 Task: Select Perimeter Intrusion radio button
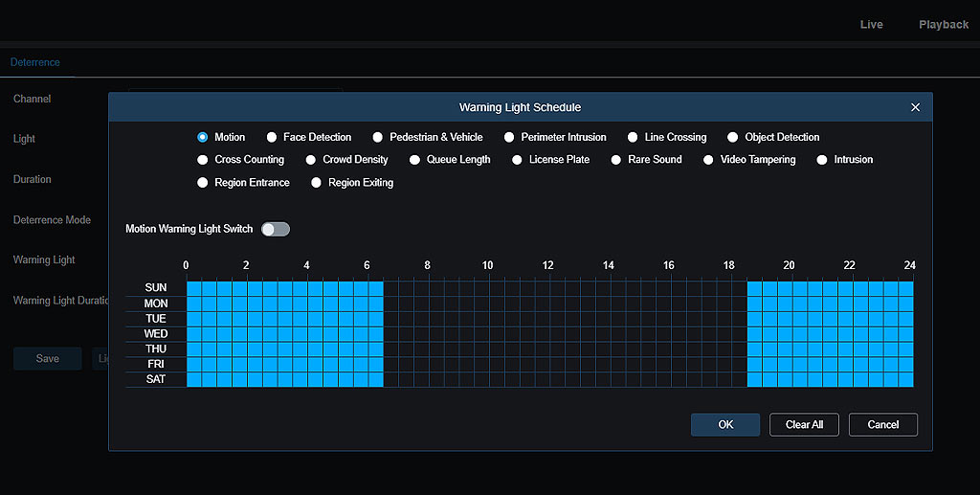click(x=510, y=137)
